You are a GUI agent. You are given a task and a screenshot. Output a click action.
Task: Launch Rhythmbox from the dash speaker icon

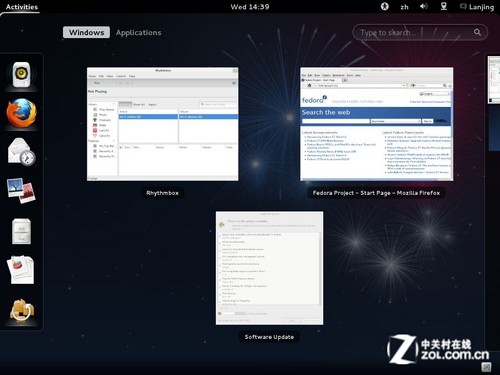pyautogui.click(x=21, y=75)
